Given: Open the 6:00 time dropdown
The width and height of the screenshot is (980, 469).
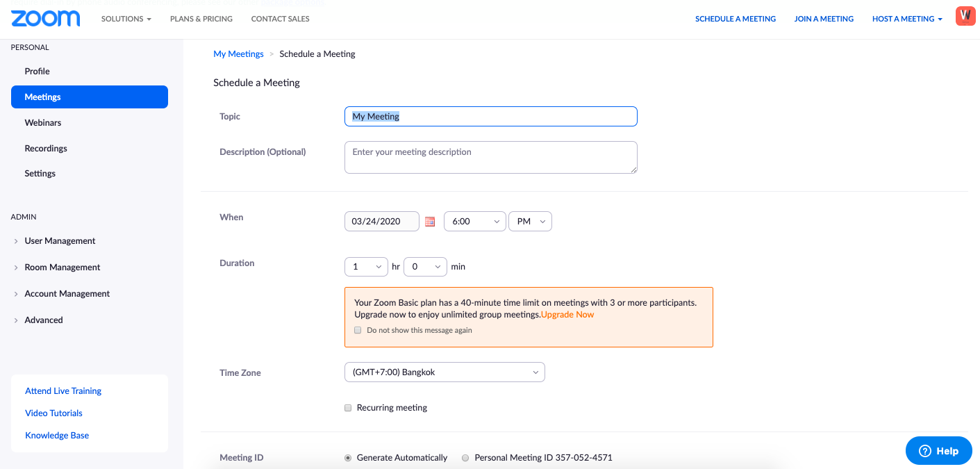Looking at the screenshot, I should pos(475,222).
